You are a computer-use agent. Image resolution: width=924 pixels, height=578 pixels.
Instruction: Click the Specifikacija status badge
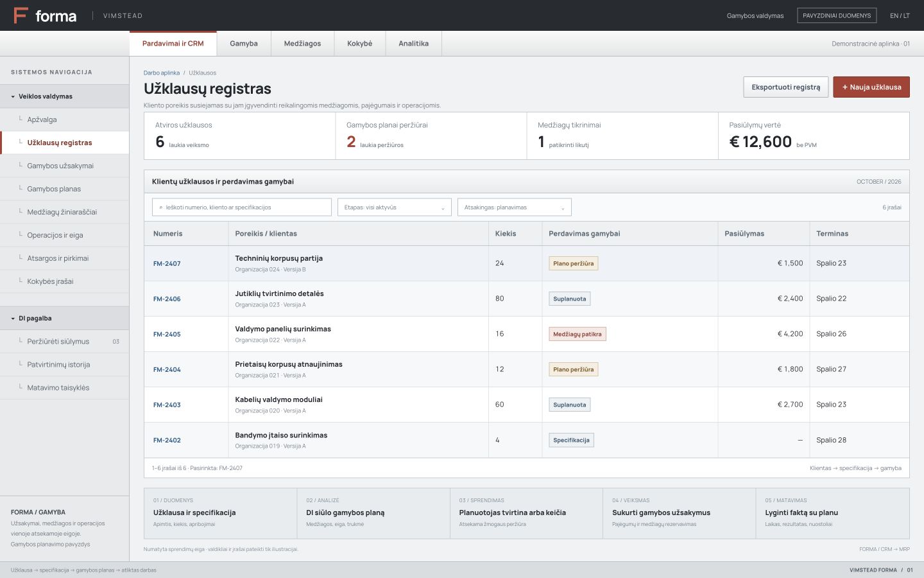571,440
